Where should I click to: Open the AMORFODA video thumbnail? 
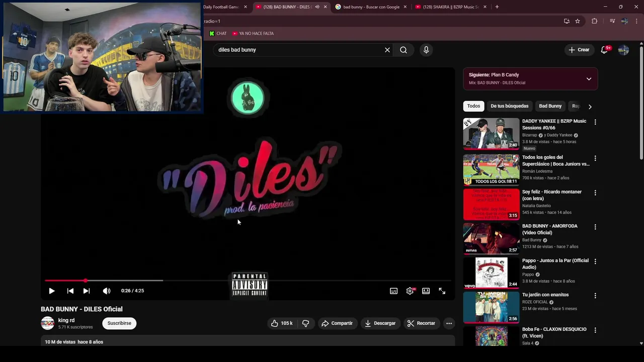[x=491, y=238]
